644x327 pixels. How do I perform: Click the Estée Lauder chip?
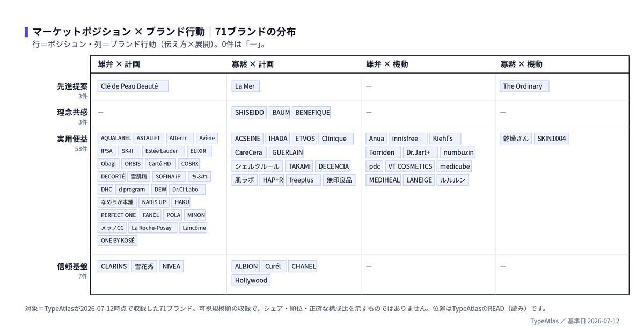point(164,151)
